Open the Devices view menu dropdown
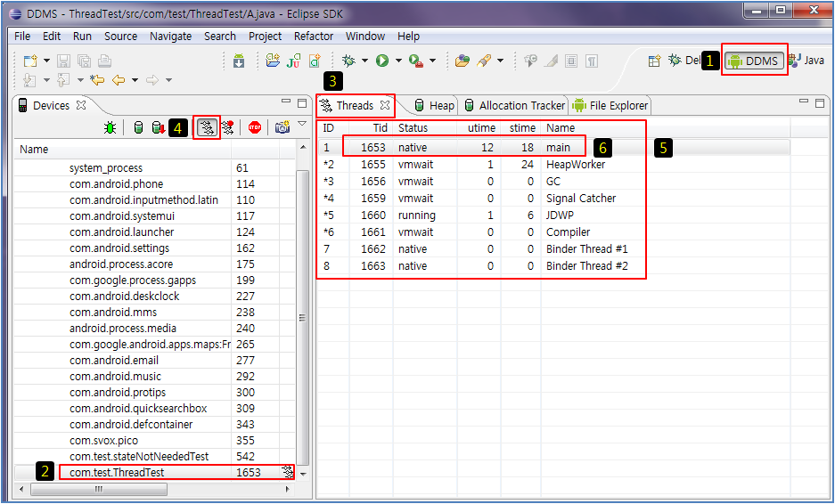 (x=302, y=125)
